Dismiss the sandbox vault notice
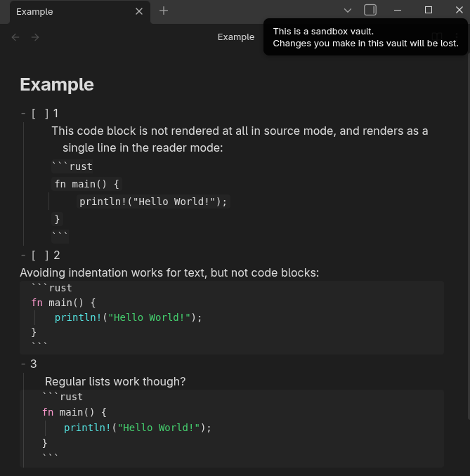 [365, 37]
